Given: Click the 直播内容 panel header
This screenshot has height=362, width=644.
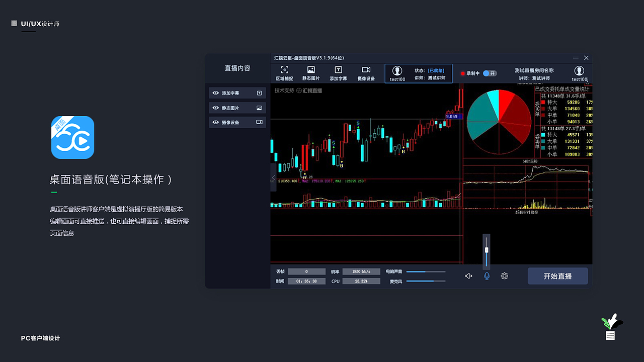Looking at the screenshot, I should 237,68.
